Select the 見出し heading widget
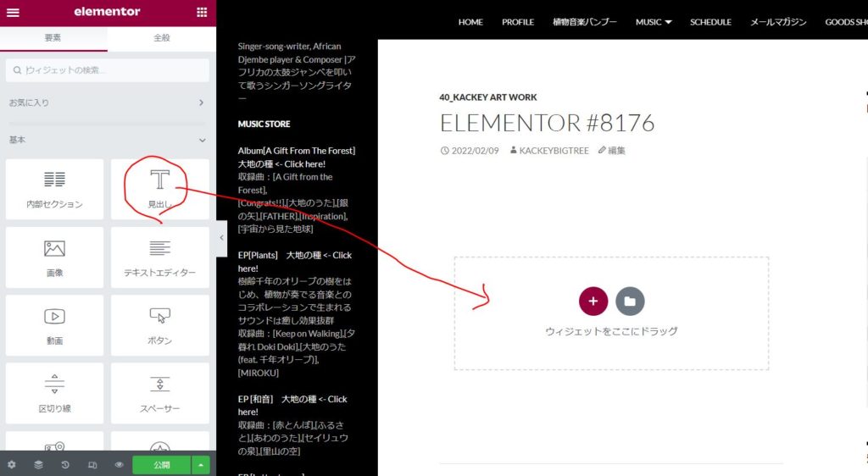Image resolution: width=868 pixels, height=476 pixels. [160, 189]
